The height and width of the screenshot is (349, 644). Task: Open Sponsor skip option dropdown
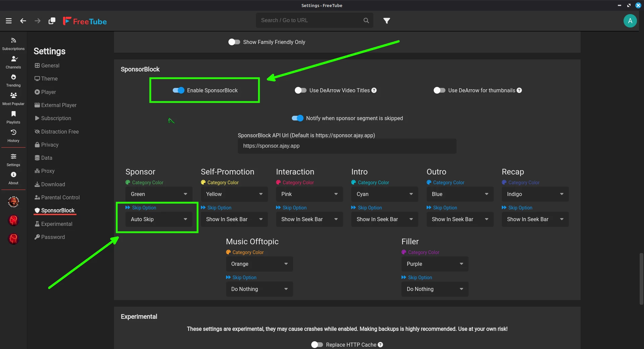(x=159, y=219)
